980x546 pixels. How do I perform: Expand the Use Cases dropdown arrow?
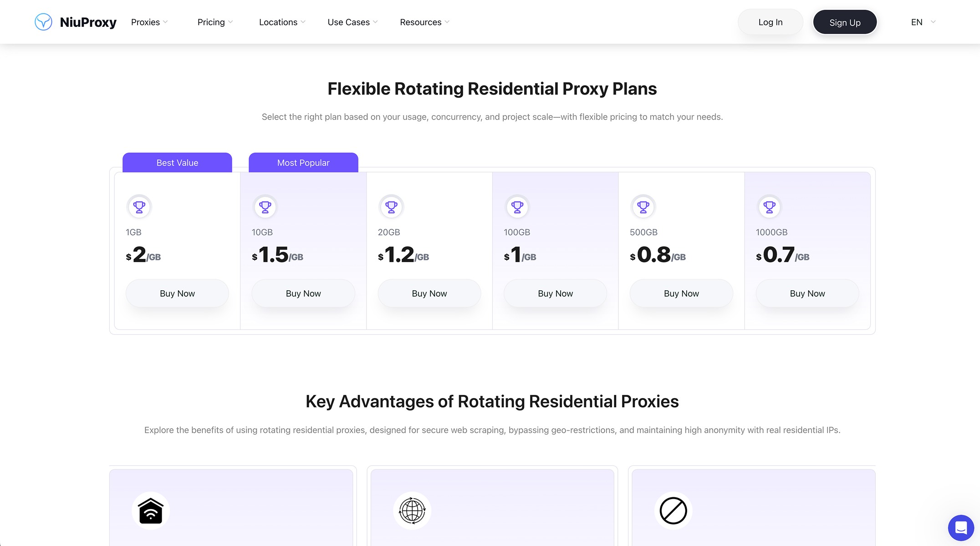(375, 22)
